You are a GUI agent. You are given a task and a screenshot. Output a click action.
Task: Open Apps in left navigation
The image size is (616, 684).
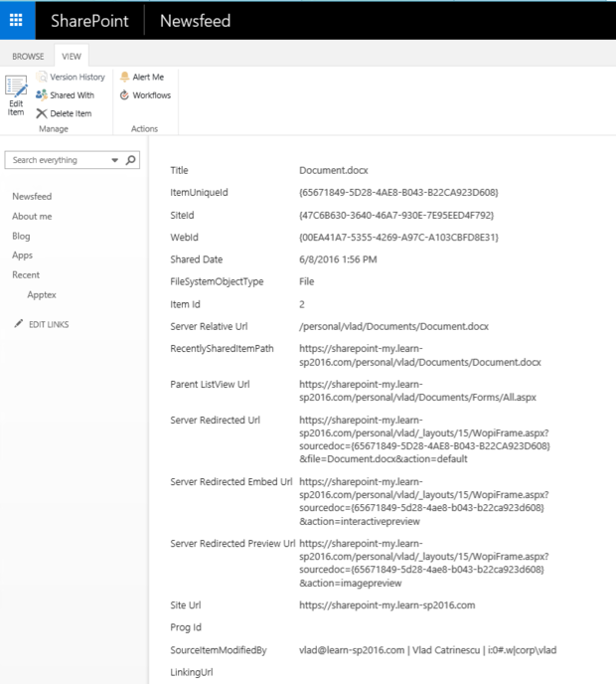coord(22,256)
